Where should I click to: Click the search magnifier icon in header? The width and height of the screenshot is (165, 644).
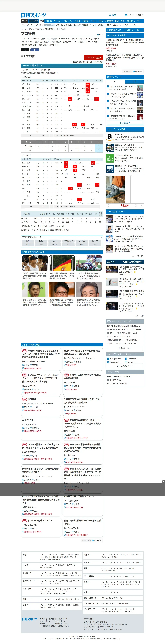(110, 15)
